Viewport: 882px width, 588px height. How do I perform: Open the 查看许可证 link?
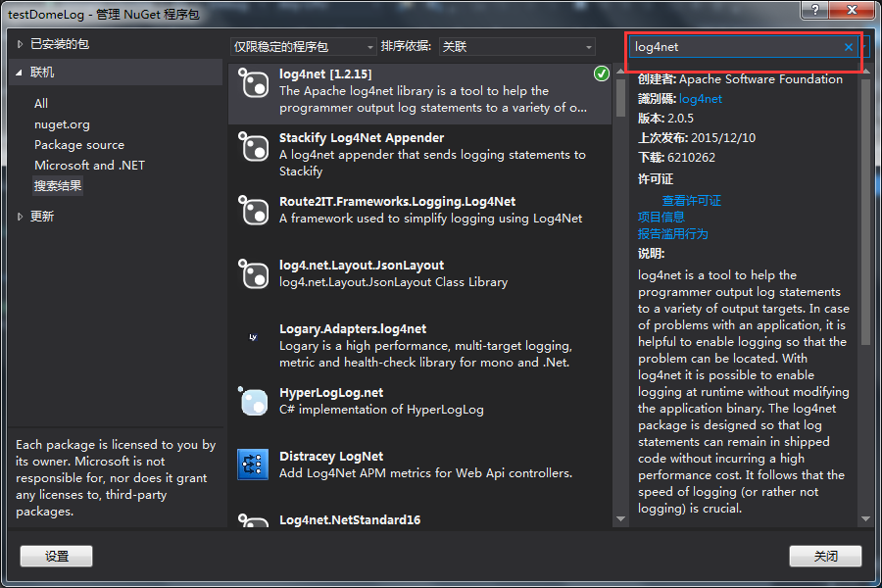coord(691,200)
